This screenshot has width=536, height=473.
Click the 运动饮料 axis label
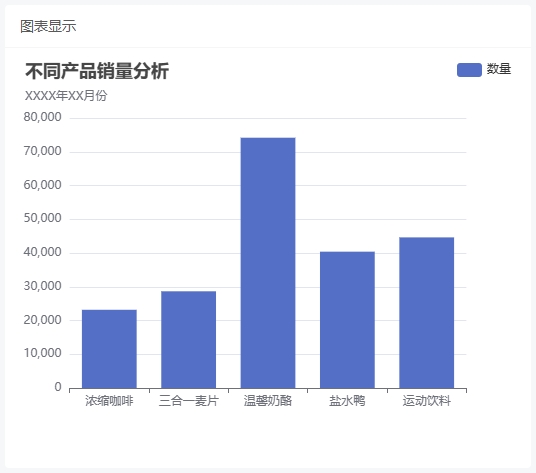(427, 401)
